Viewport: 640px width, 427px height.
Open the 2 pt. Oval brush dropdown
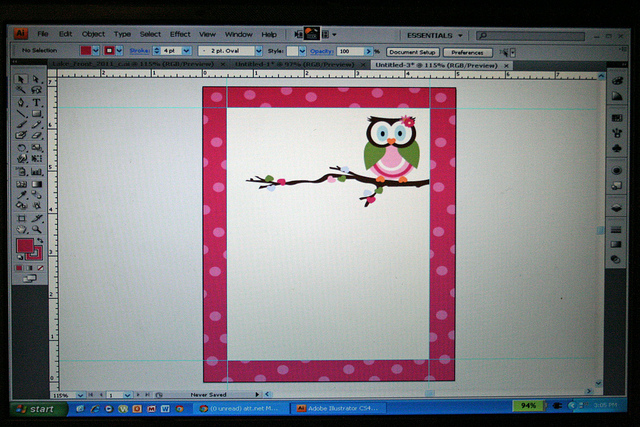point(258,51)
